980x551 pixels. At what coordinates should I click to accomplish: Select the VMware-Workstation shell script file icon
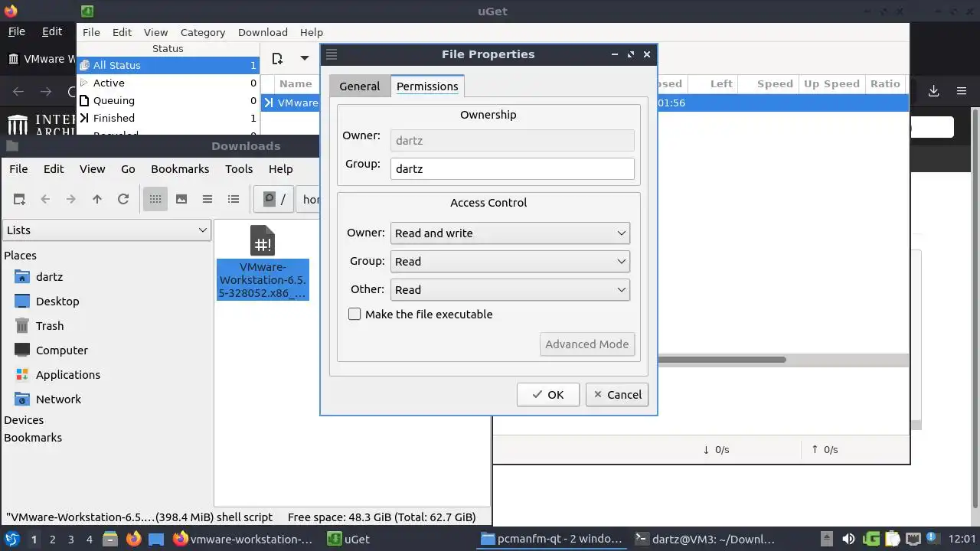[x=262, y=240]
